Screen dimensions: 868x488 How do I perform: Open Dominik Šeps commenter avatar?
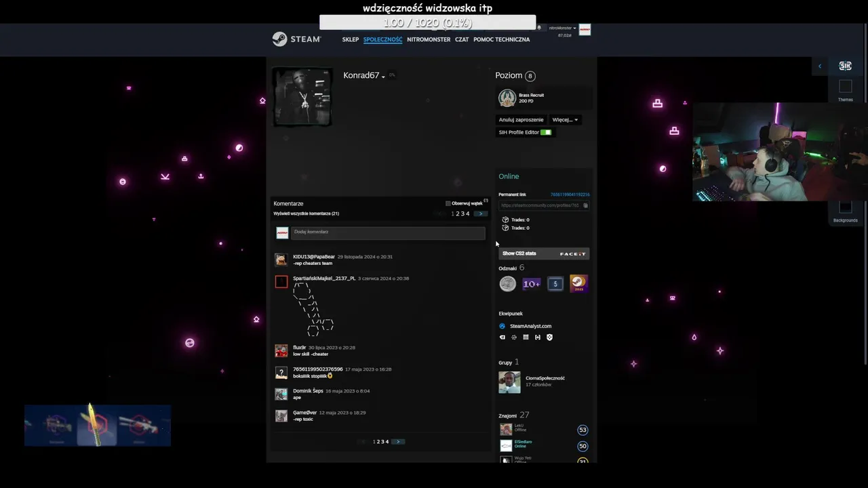(x=281, y=394)
